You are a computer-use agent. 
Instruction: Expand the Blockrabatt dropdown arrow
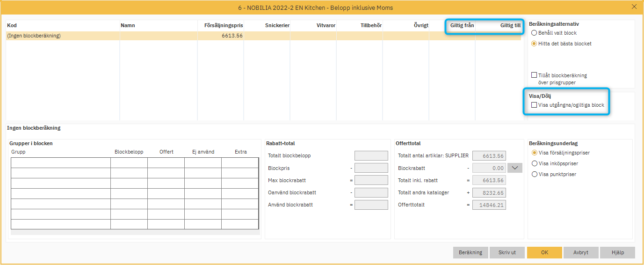pos(514,168)
